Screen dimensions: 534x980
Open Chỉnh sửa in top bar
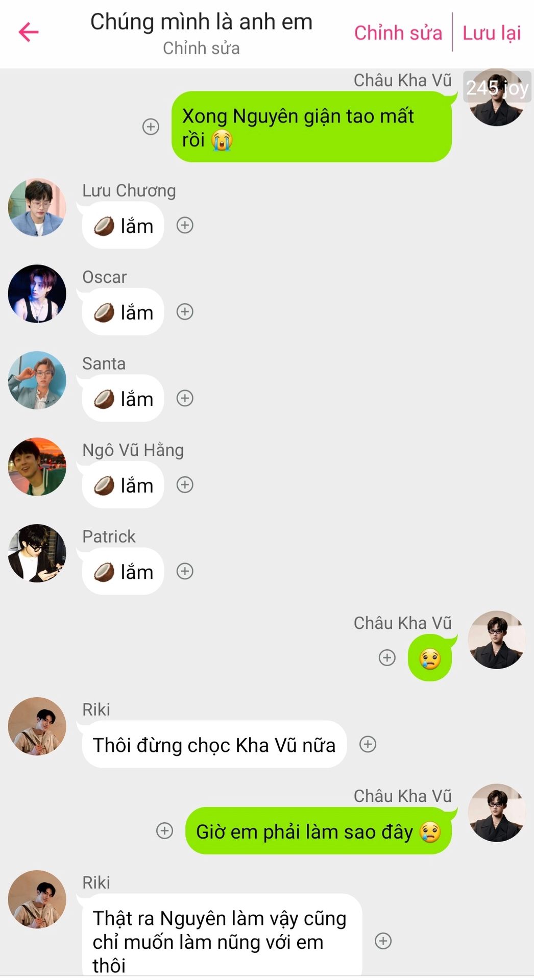(398, 33)
